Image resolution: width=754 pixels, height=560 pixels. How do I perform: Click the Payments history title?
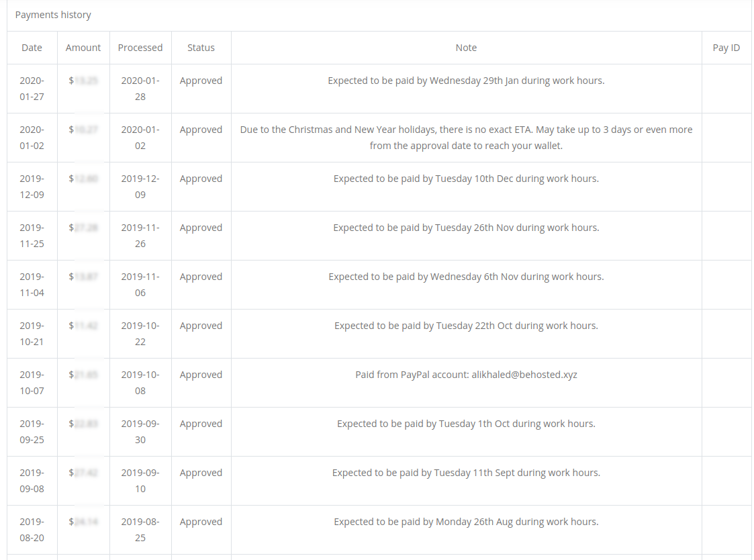click(x=53, y=15)
